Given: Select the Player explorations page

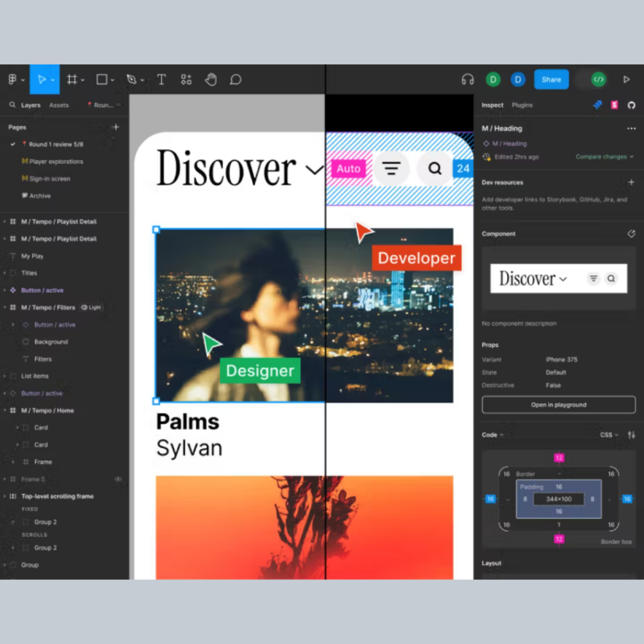Looking at the screenshot, I should click(x=56, y=162).
